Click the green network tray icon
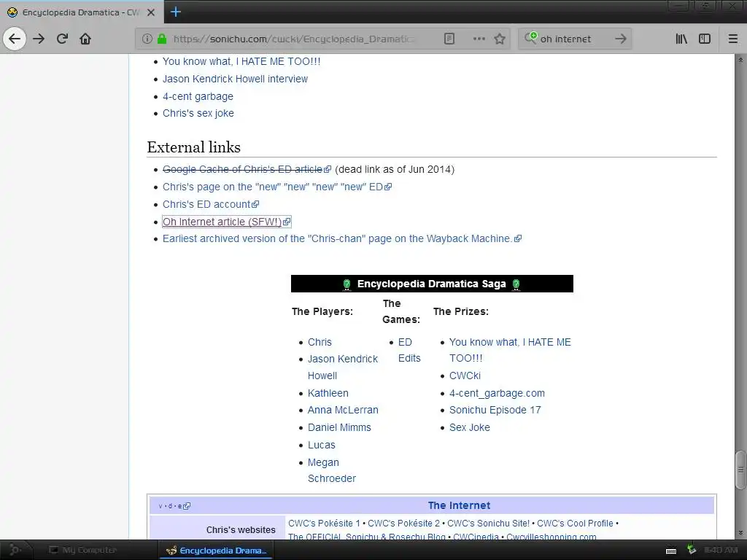Screen dimensions: 747x560 692,550
